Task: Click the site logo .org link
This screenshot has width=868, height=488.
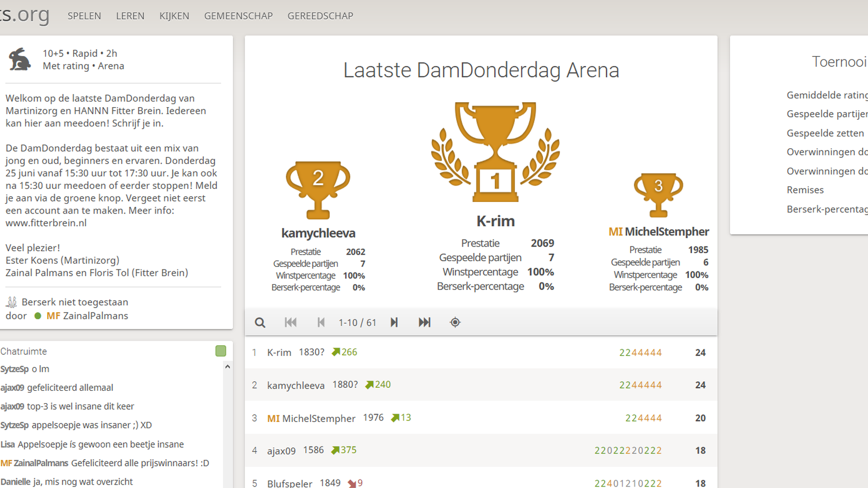Action: click(x=25, y=15)
